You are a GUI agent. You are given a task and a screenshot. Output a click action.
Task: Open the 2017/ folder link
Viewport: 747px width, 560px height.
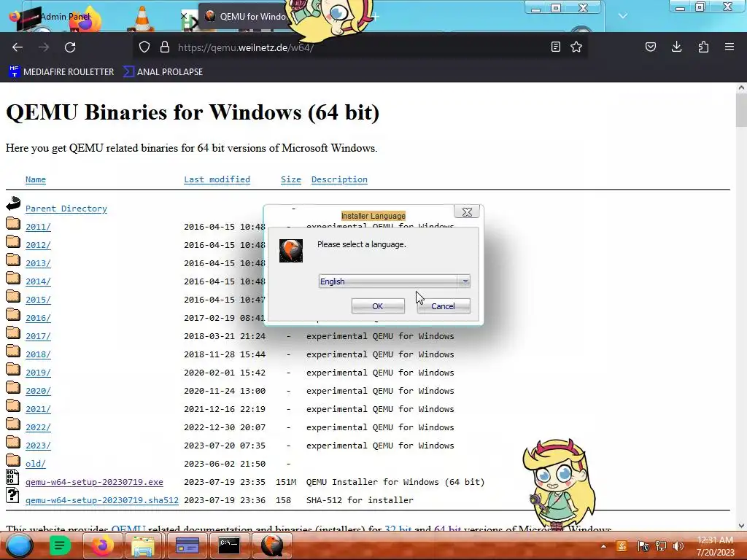[38, 336]
